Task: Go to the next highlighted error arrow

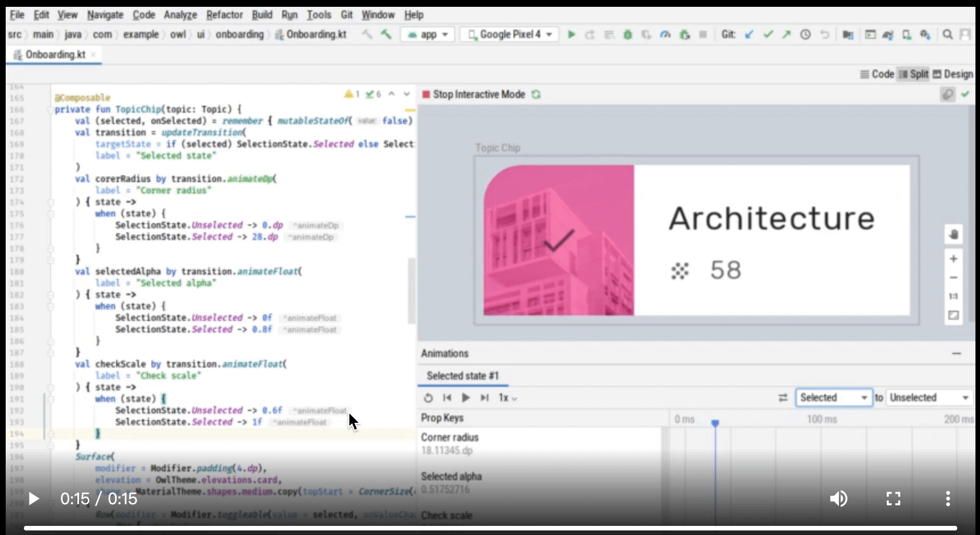Action: 406,94
